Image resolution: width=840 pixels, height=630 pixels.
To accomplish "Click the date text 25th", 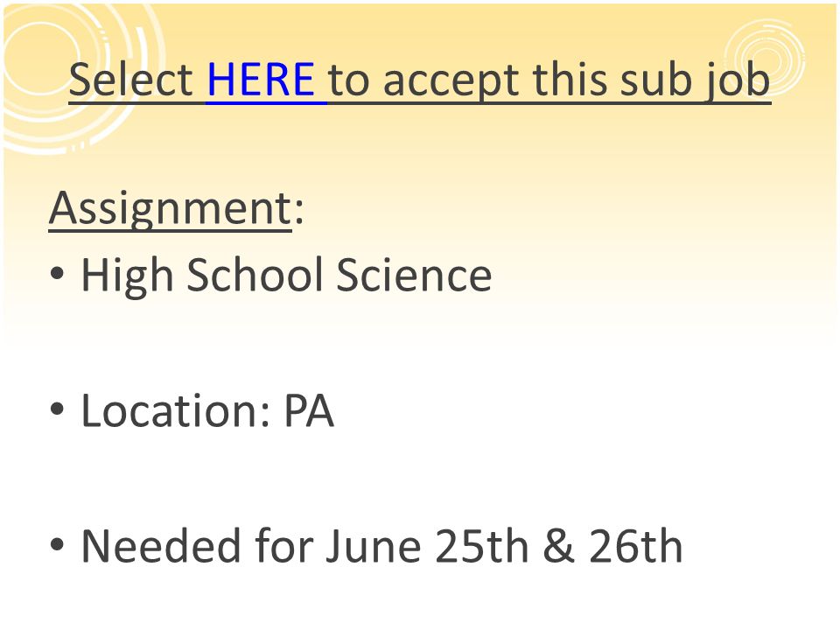I will (x=481, y=546).
